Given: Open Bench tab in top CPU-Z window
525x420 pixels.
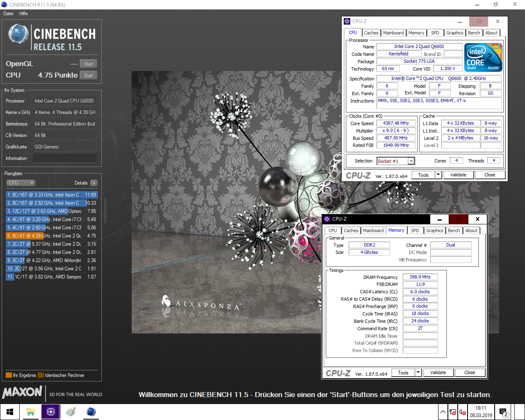Looking at the screenshot, I should [474, 33].
